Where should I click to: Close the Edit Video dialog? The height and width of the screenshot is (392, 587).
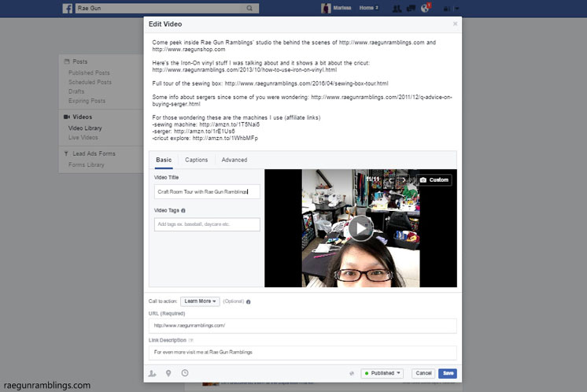pyautogui.click(x=456, y=24)
